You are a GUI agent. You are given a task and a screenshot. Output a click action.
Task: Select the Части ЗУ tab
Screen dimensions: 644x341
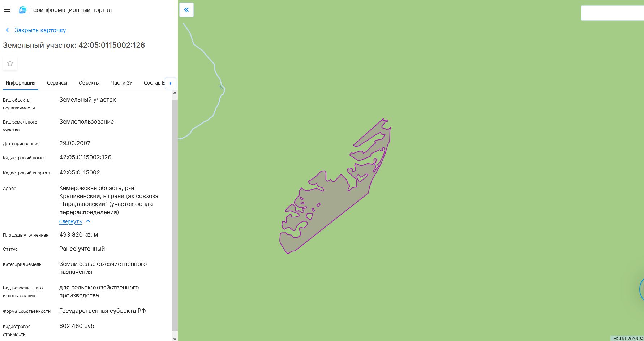click(x=122, y=83)
